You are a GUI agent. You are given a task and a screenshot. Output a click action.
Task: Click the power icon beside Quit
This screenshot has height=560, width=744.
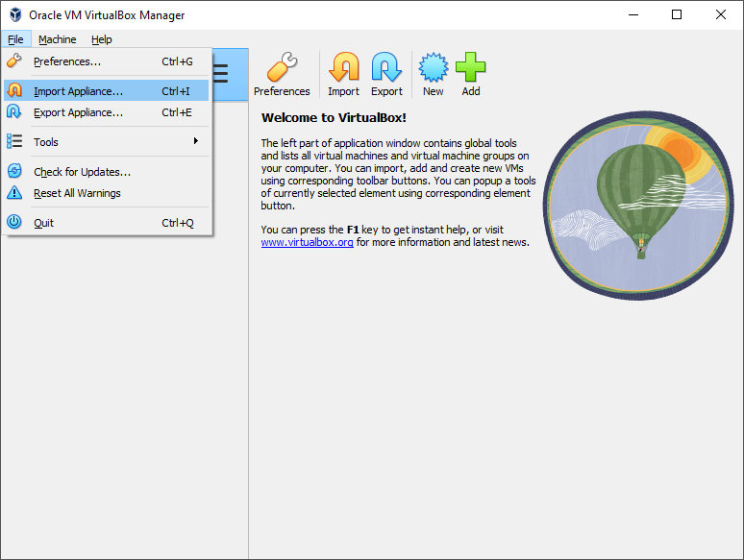pos(14,222)
